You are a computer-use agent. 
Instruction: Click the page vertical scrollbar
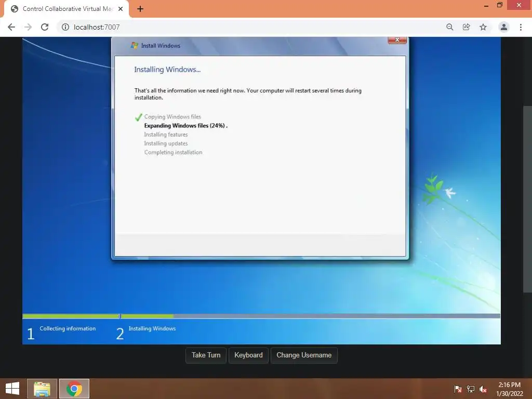[x=527, y=199]
